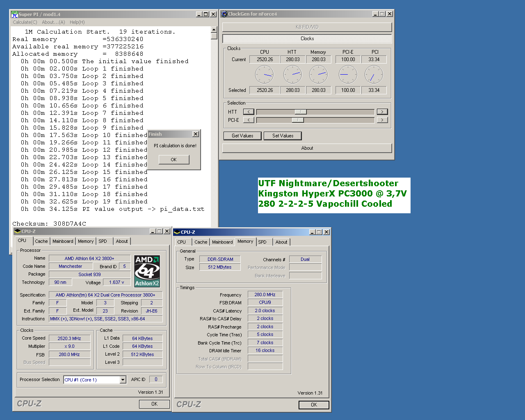
Task: Close the Finish dialog
Action: click(x=196, y=134)
